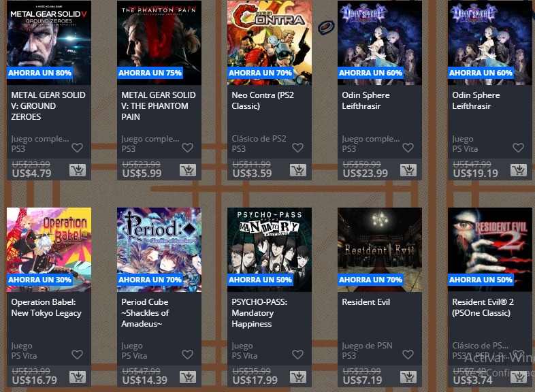Screen dimensions: 535x392
Task: Add PS3 Odin Sphere Leifthrasir to cart
Action: (x=408, y=170)
